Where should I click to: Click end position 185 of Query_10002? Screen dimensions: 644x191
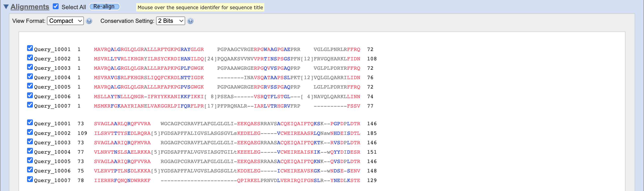coord(372,133)
